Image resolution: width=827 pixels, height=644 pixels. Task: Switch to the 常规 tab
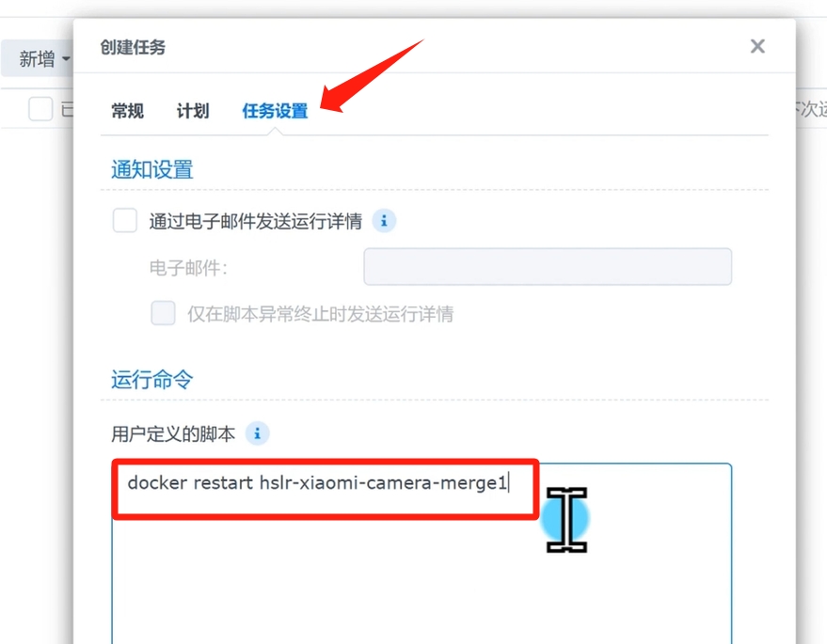pos(127,111)
